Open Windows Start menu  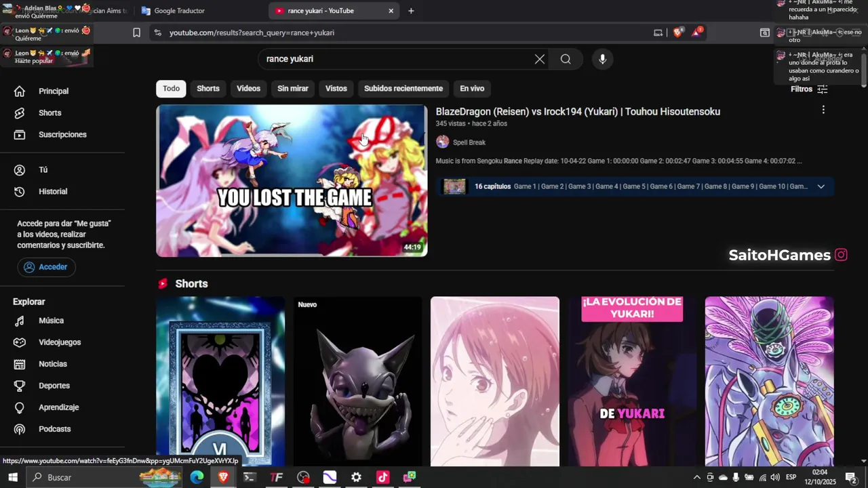12,477
